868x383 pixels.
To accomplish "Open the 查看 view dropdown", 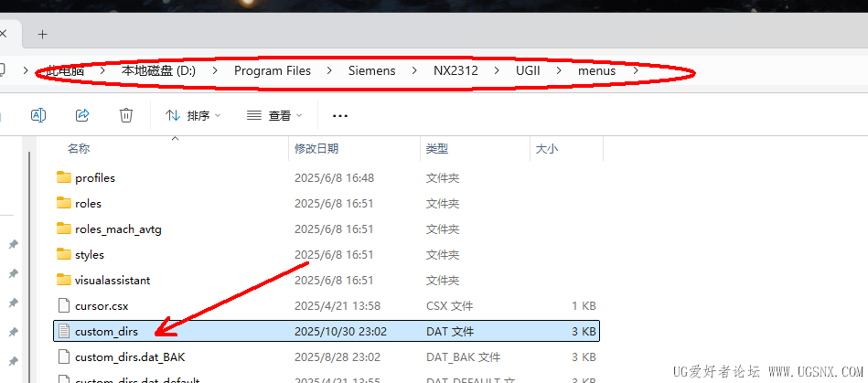I will pyautogui.click(x=274, y=116).
